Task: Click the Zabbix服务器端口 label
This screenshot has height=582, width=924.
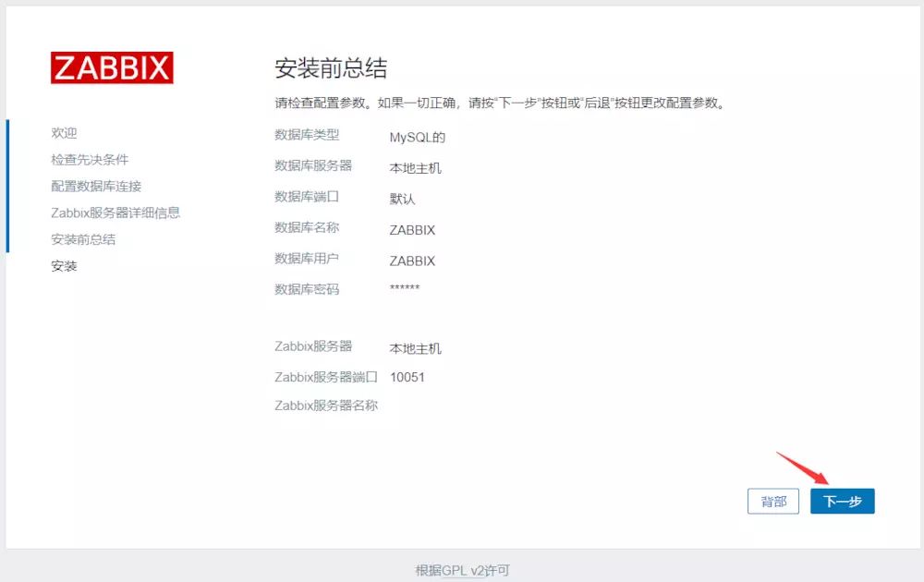Action: click(326, 377)
